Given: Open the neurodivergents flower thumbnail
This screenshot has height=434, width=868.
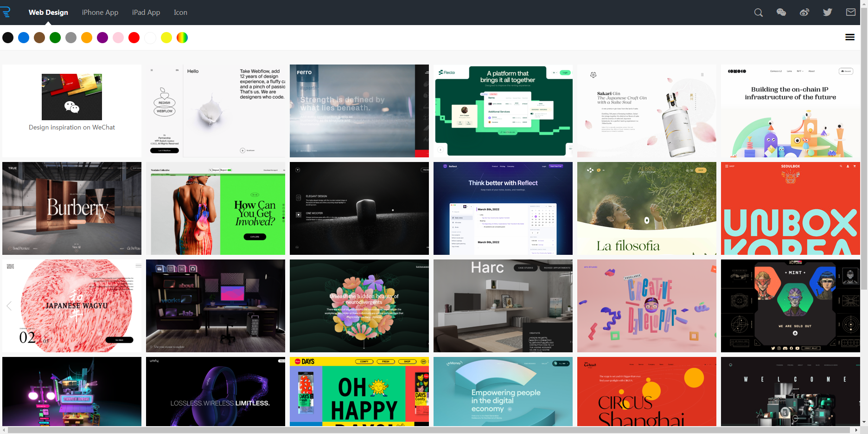Looking at the screenshot, I should (359, 306).
